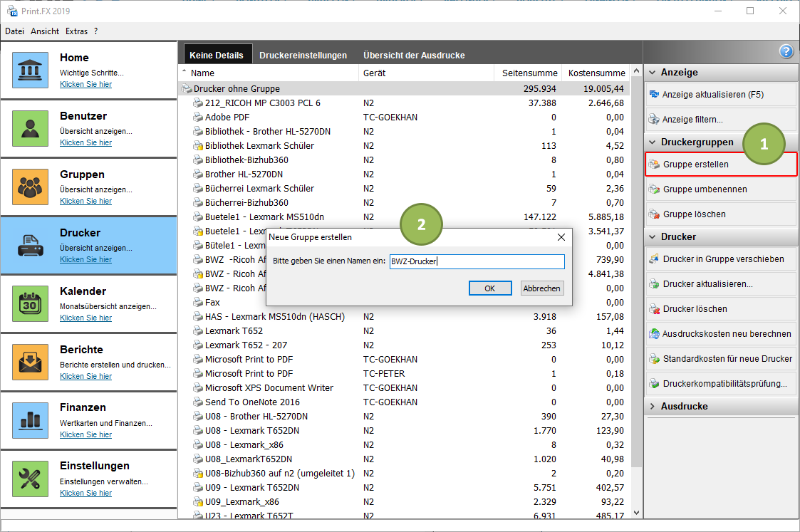Select the 'Drucker ohne Gruppe' group row
Viewport: 800px width, 532px height.
tap(404, 89)
